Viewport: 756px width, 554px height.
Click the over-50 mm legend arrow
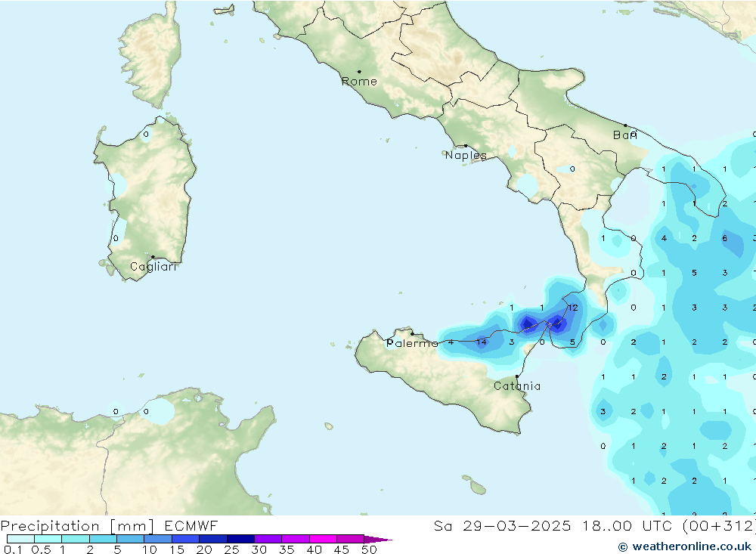[x=379, y=540]
